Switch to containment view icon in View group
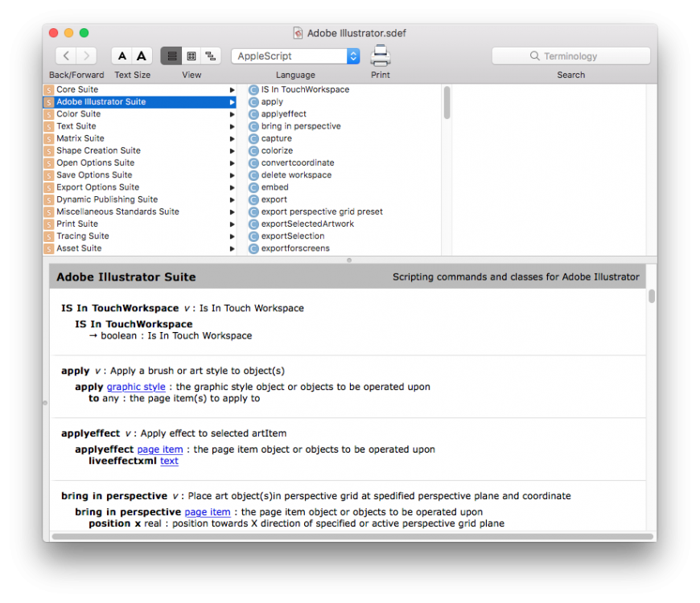The height and width of the screenshot is (603, 700). 191,55
